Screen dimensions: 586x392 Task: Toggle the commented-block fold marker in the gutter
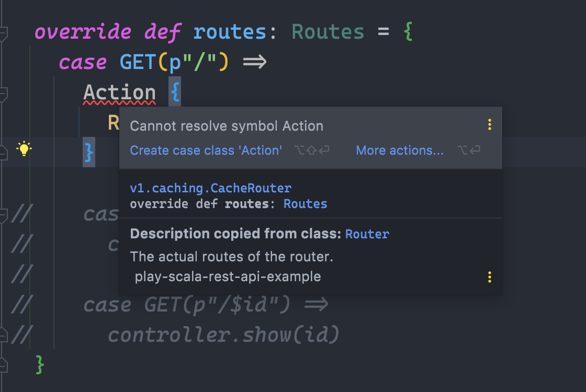pyautogui.click(x=3, y=216)
